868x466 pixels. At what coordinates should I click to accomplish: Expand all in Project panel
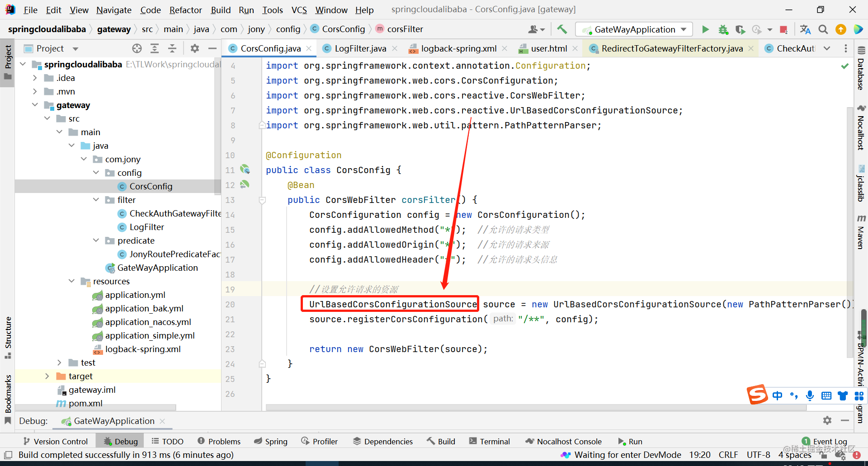click(155, 48)
